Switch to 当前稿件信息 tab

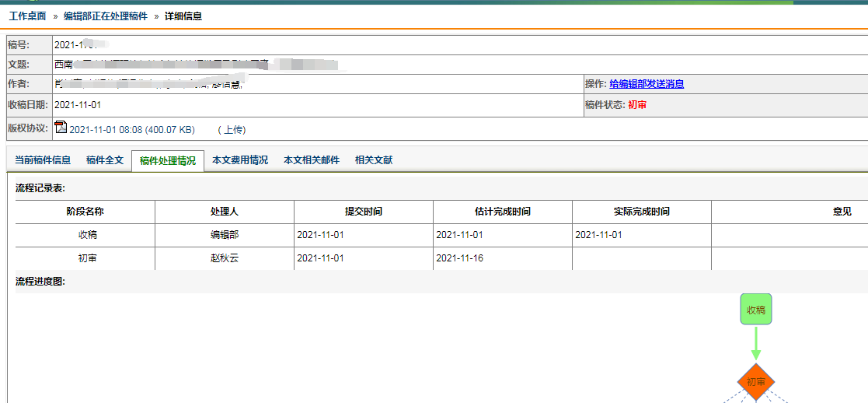tap(43, 160)
